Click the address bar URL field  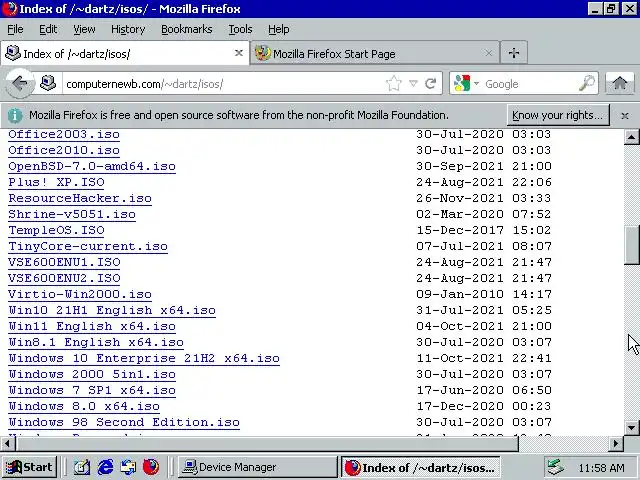click(224, 84)
